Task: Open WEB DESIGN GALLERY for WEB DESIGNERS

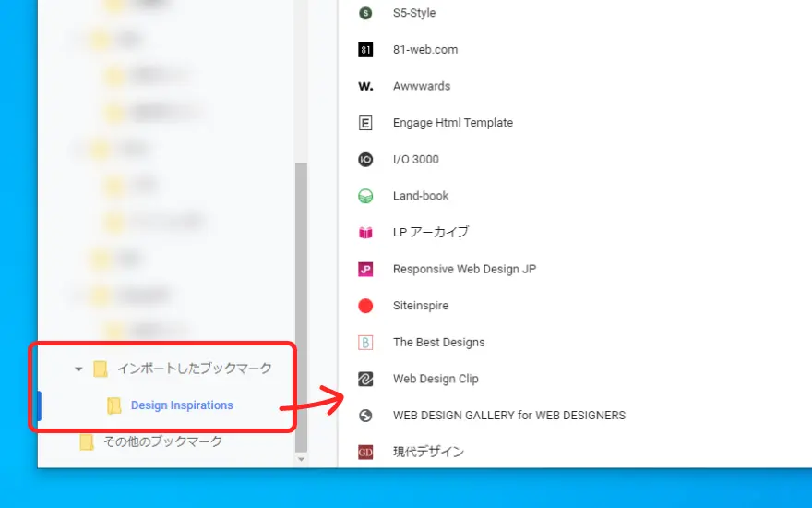Action: coord(509,416)
